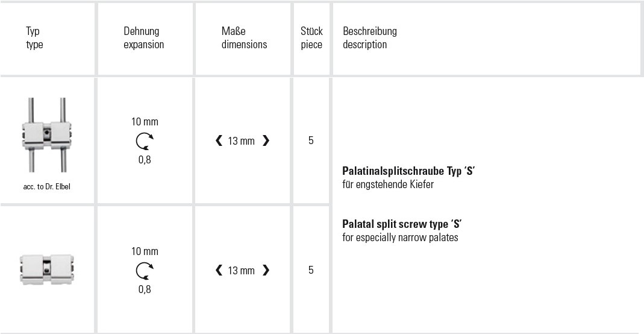The height and width of the screenshot is (334, 644).
Task: Click the 10 mm value in first row
Action: [145, 122]
